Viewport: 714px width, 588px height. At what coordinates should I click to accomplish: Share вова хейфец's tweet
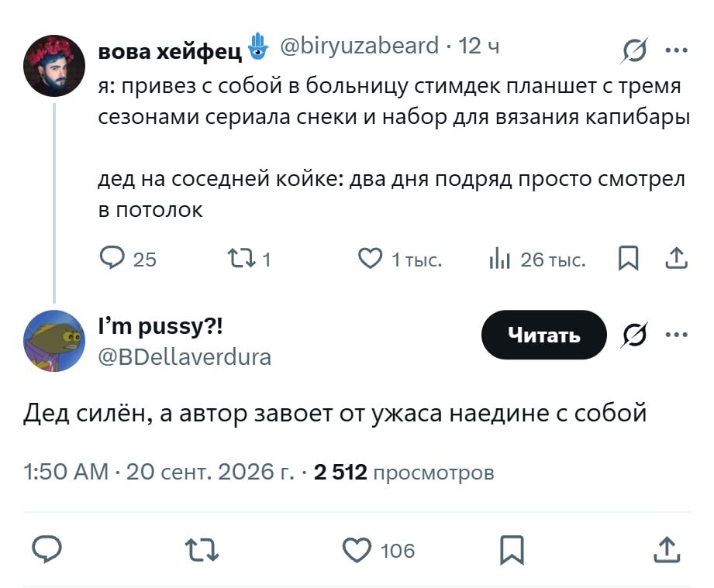click(x=676, y=259)
